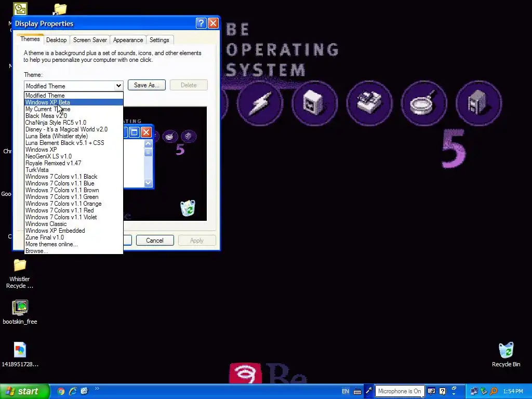Click the safely remove hardware tray icon
Screen dimensions: 532x399
click(484, 391)
